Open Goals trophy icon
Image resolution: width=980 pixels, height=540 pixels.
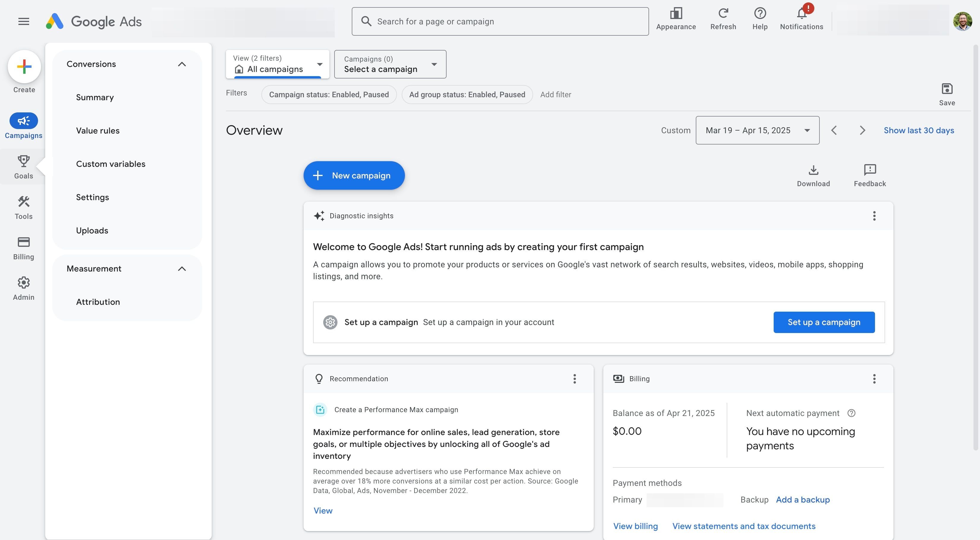tap(23, 167)
